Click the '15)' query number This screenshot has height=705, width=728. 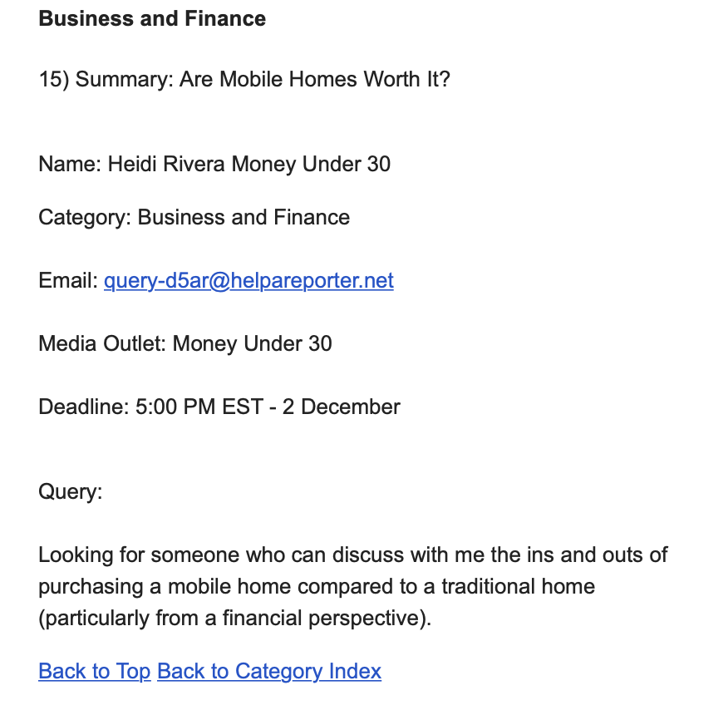pyautogui.click(x=54, y=79)
